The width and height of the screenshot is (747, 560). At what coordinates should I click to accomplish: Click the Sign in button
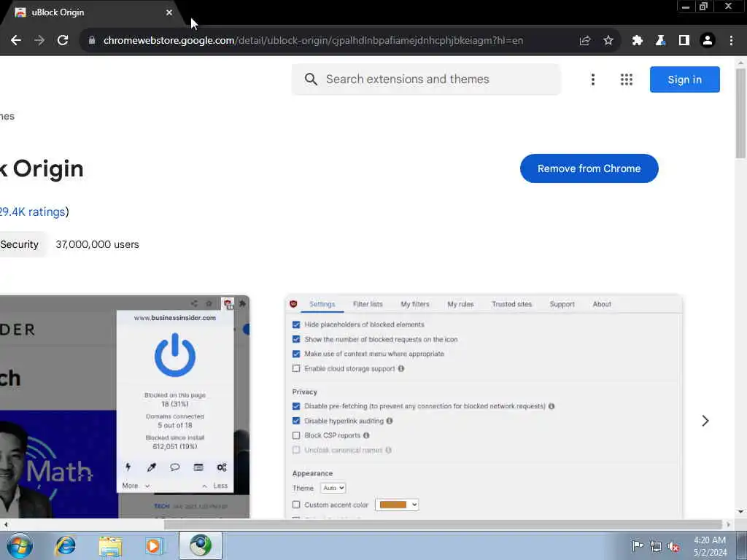coord(684,79)
